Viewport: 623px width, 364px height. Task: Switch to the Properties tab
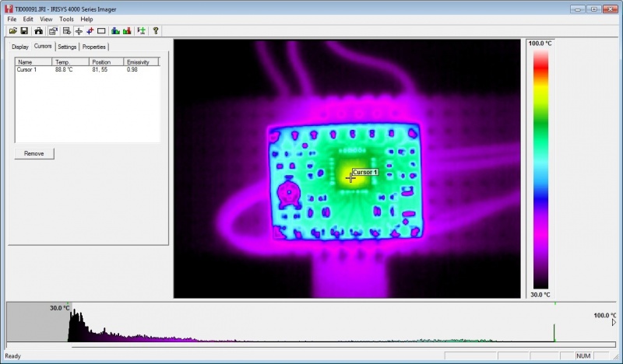pos(94,47)
